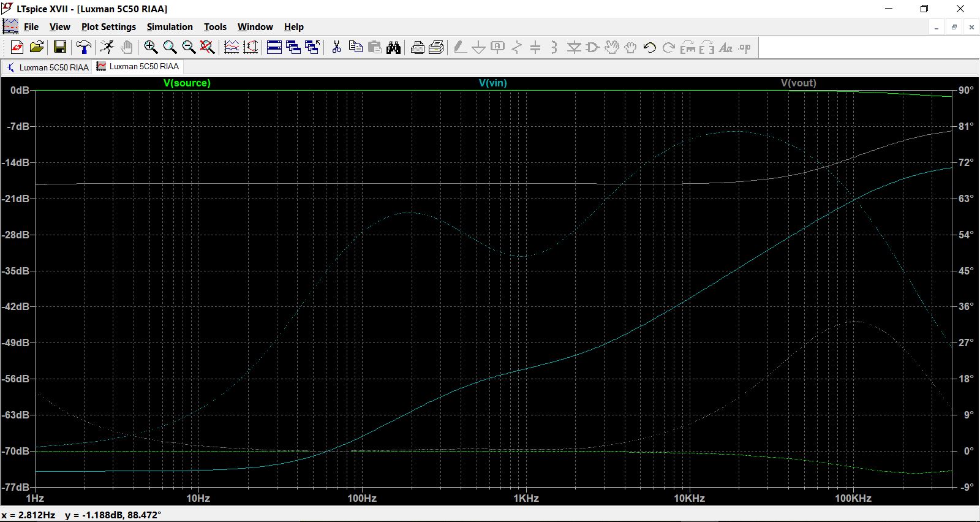The width and height of the screenshot is (980, 522).
Task: Click the 45° phase axis label
Action: point(966,271)
